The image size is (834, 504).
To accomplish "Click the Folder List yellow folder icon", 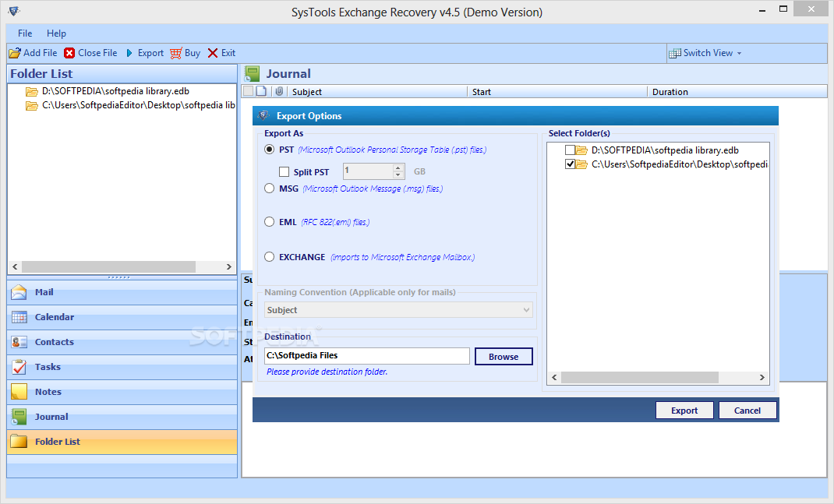I will (19, 441).
